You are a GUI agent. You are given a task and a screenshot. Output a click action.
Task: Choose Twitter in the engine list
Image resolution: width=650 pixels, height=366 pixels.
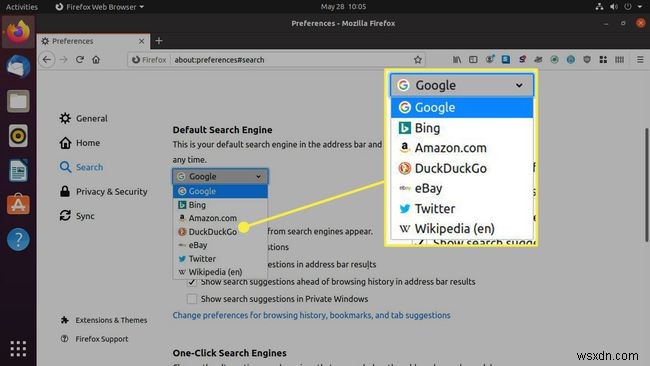pyautogui.click(x=220, y=259)
